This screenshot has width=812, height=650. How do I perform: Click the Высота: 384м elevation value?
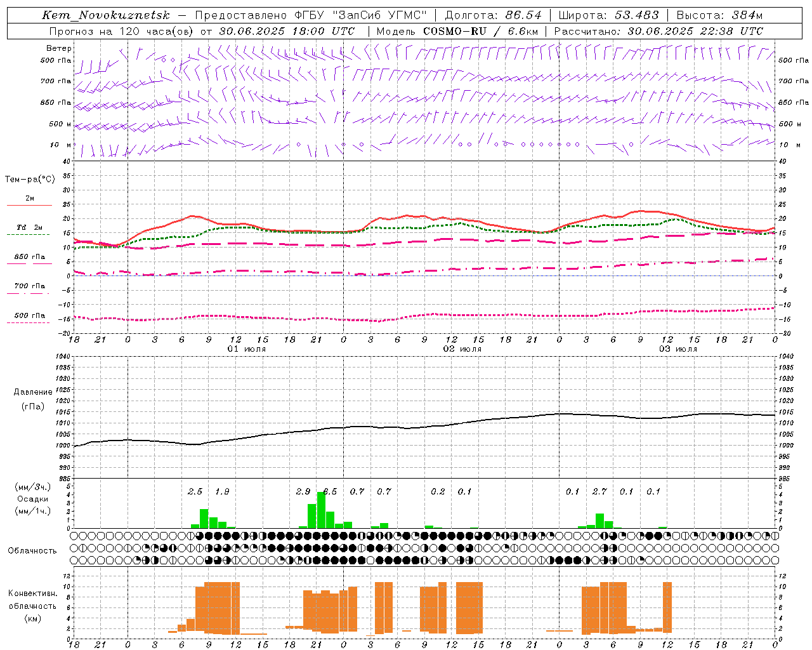(719, 15)
